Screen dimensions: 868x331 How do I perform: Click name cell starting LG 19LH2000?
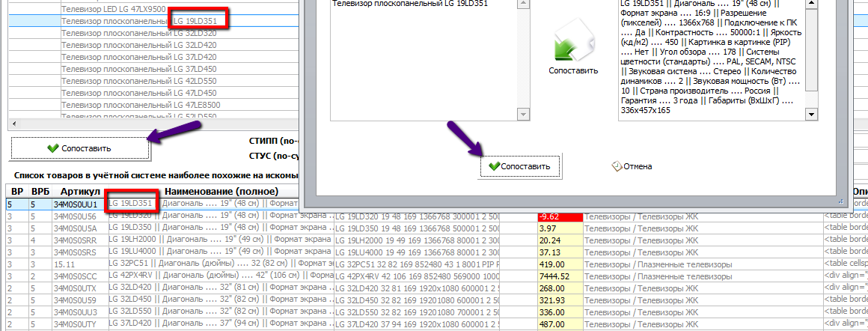pyautogui.click(x=220, y=240)
